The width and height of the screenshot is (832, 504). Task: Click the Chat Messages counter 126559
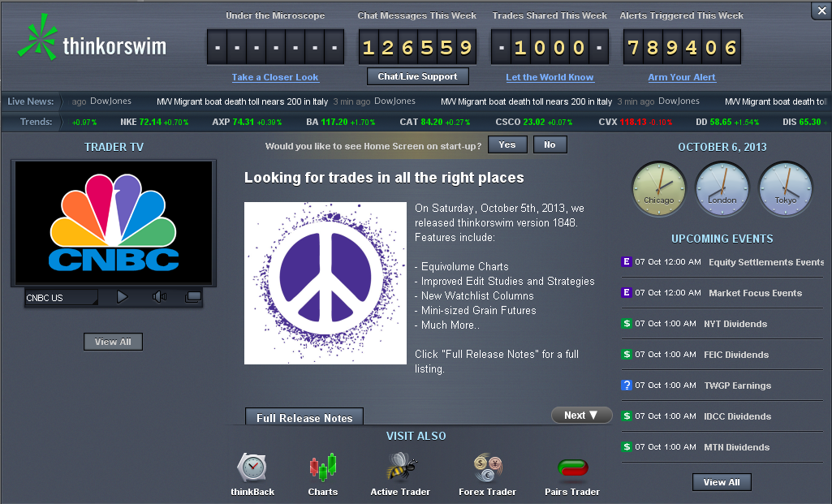tap(417, 47)
